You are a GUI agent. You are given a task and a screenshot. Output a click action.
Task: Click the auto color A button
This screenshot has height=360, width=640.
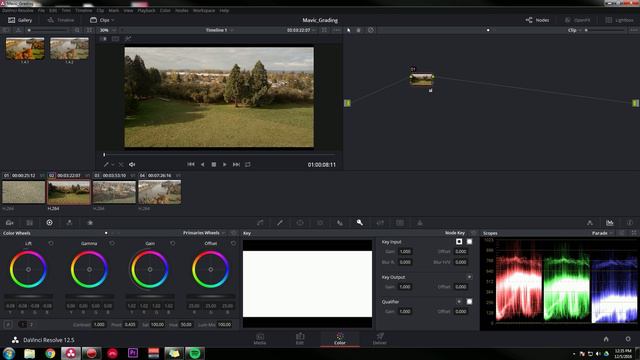point(8,324)
